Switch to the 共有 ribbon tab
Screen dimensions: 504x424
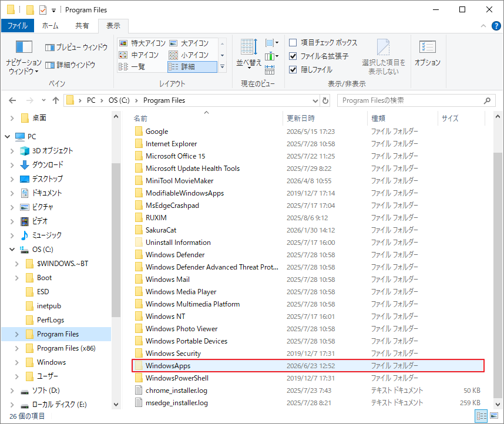pos(82,26)
